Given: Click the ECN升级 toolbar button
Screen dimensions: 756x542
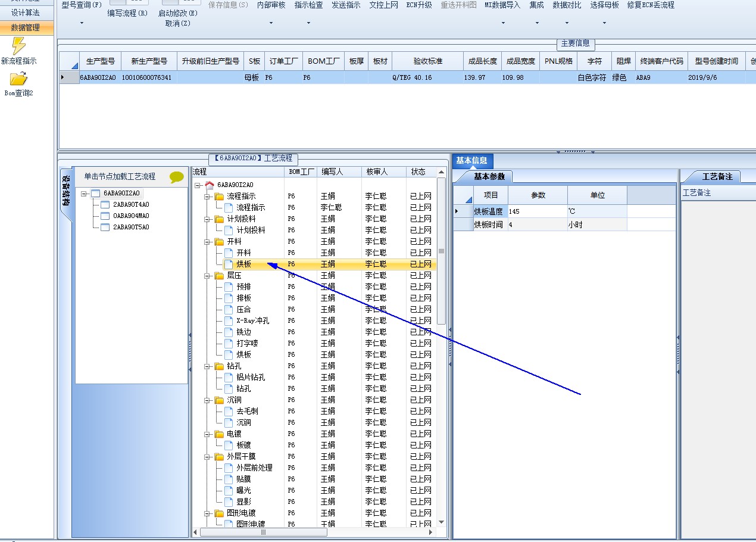Looking at the screenshot, I should click(x=419, y=5).
